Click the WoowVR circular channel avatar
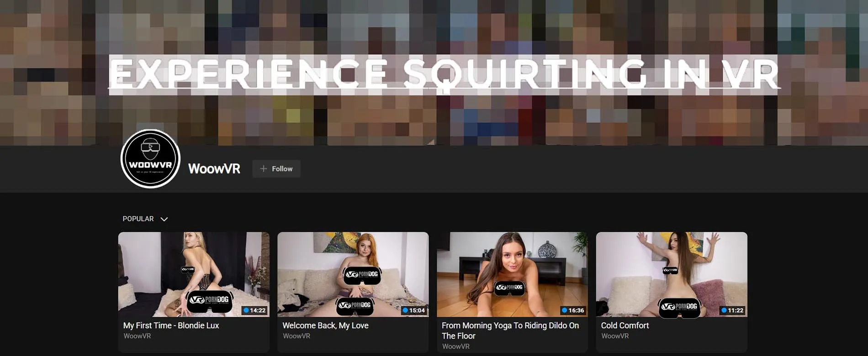The width and height of the screenshot is (868, 356). pyautogui.click(x=150, y=159)
